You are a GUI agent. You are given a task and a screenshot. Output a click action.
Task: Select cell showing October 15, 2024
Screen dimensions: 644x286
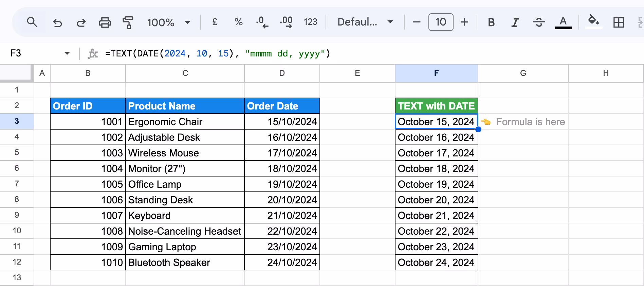pyautogui.click(x=437, y=121)
